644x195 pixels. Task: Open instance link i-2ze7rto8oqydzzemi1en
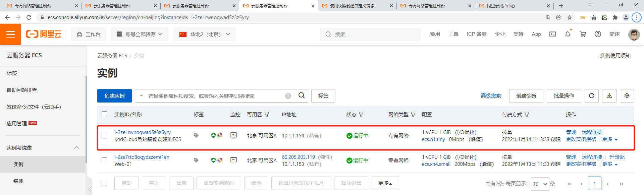142,157
